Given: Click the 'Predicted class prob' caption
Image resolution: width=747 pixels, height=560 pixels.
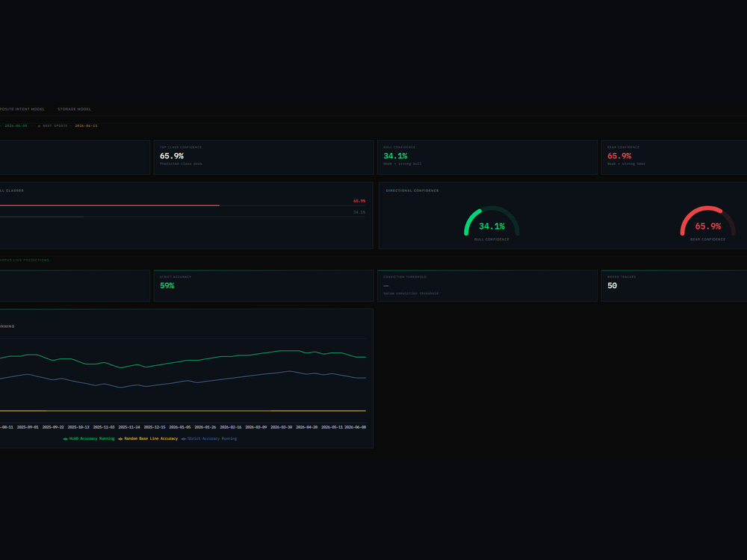Looking at the screenshot, I should (x=181, y=164).
